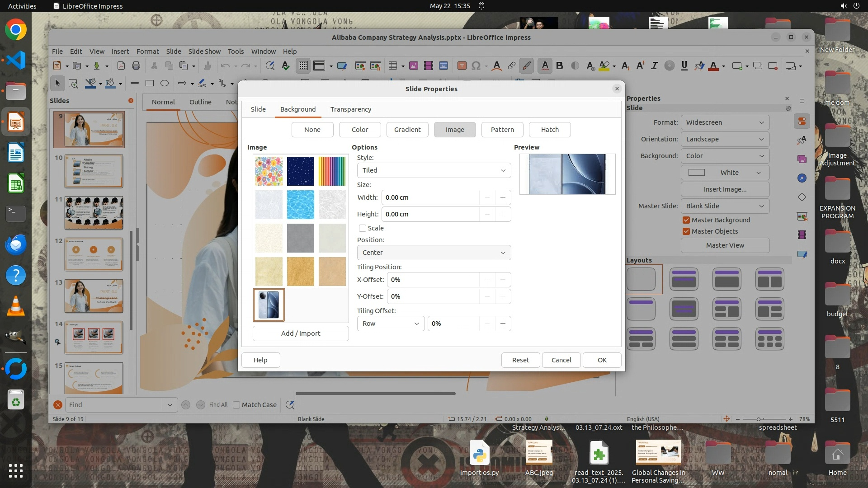Click the Underline formatting icon
Viewport: 868px width, 488px height.
[684, 66]
